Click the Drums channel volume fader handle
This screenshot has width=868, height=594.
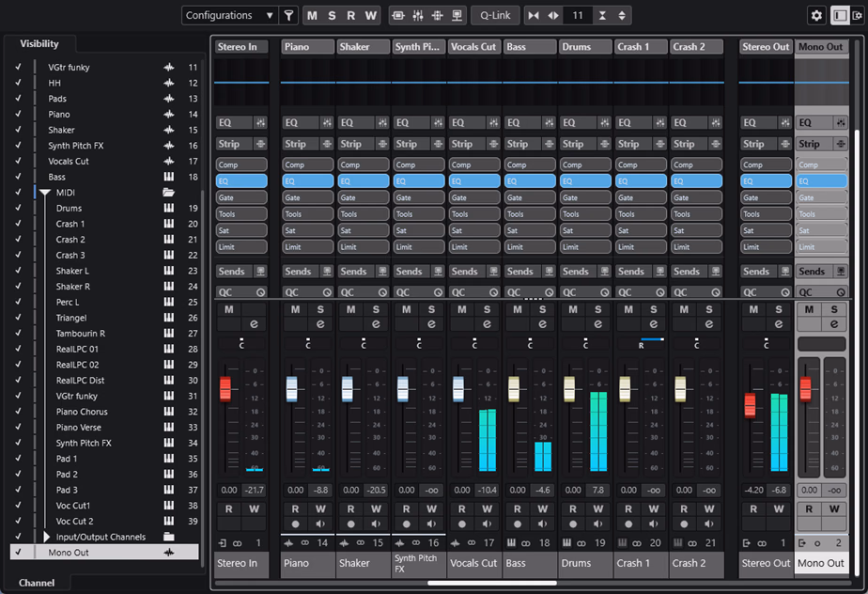[x=569, y=388]
